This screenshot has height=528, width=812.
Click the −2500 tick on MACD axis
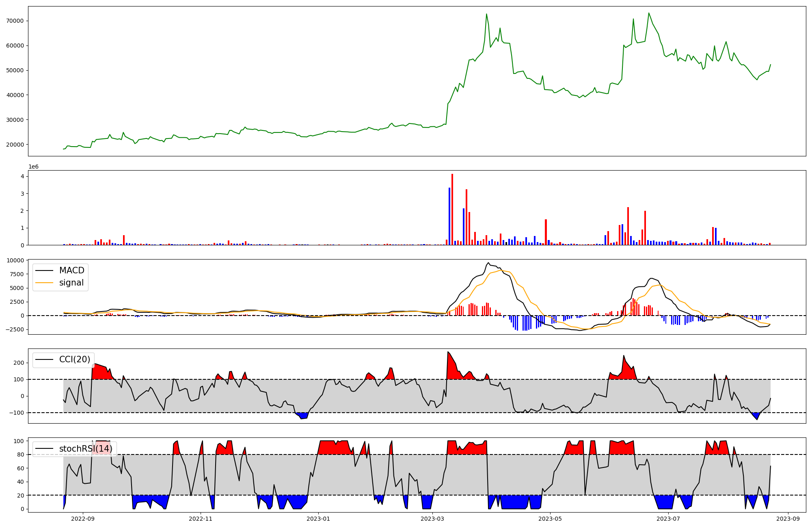(x=15, y=329)
